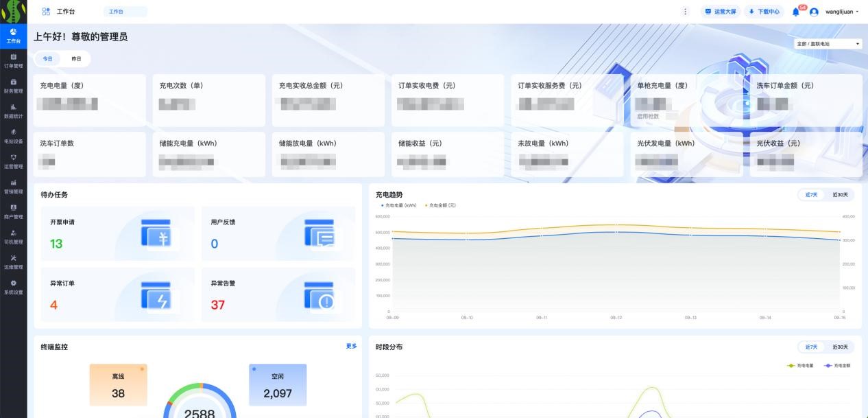This screenshot has height=418, width=868.
Task: Open 运维管理 in the left sidebar
Action: click(13, 262)
